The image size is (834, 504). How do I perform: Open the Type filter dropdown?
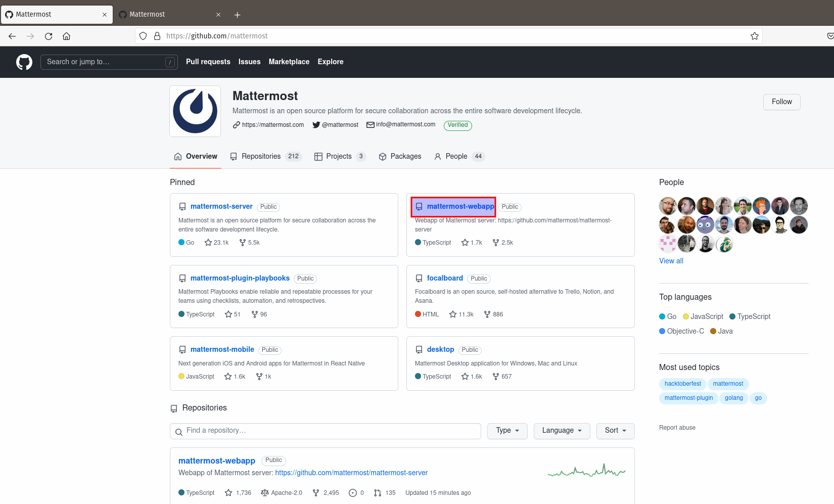point(507,431)
